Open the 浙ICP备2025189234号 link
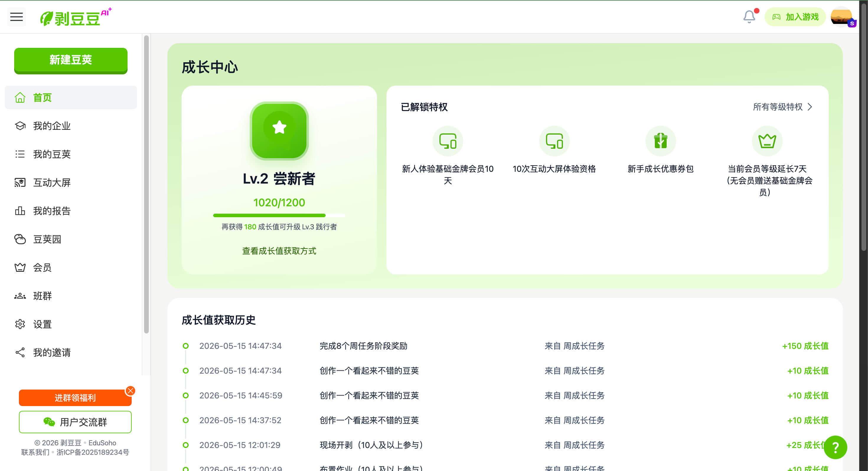Viewport: 868px width, 471px height. point(93,452)
